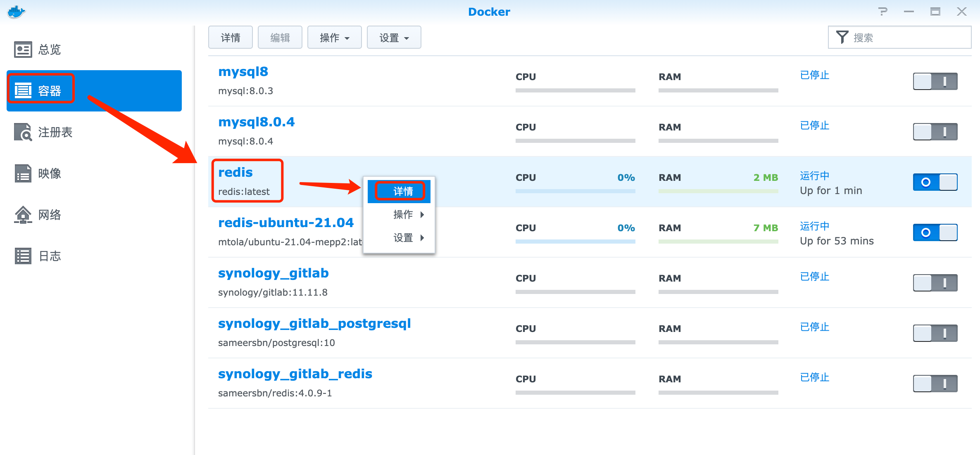Choose 详情 in the context menu
The width and height of the screenshot is (980, 455).
point(400,191)
